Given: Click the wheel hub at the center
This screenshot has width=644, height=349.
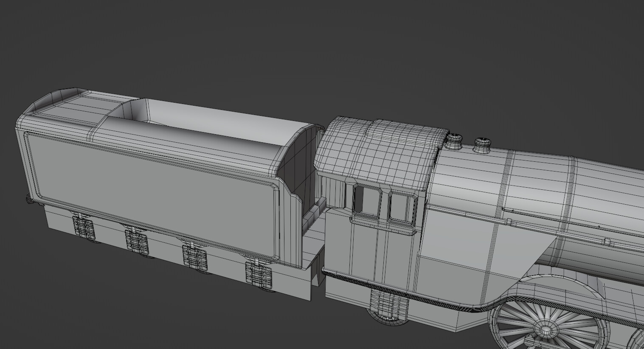Looking at the screenshot, I should click(545, 330).
